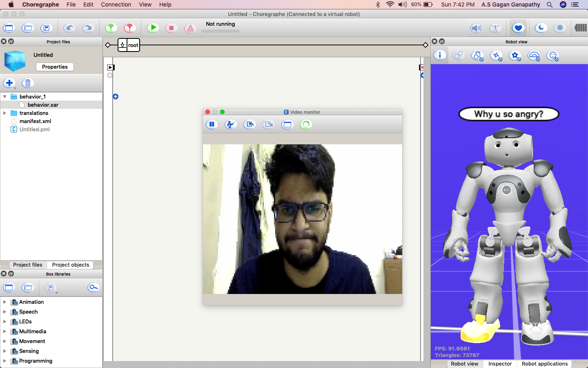Delete the selected project file with the trash icon

click(28, 83)
